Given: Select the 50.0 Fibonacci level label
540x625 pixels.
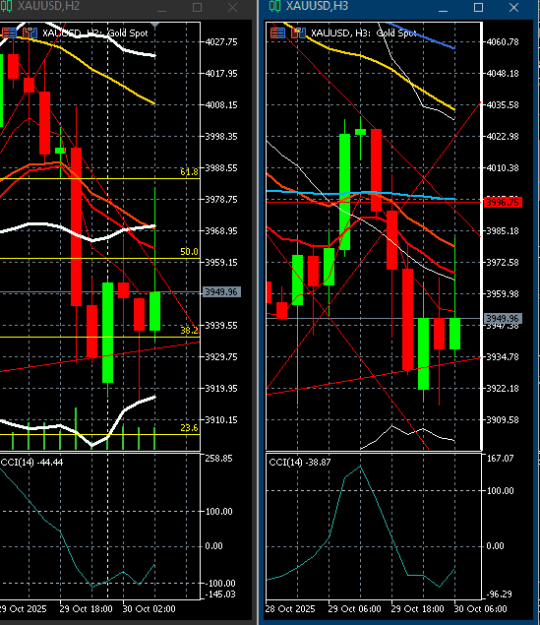Looking at the screenshot, I should click(189, 252).
